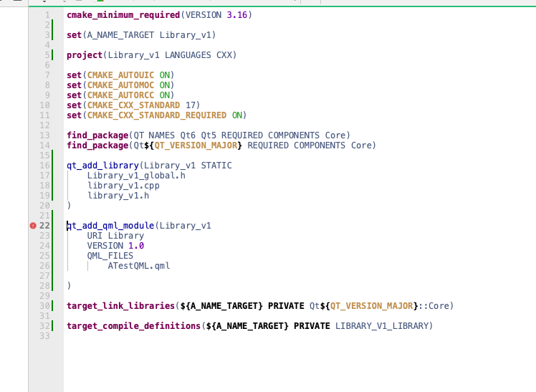This screenshot has width=536, height=392.
Task: Click the target_link_libraries command
Action: [x=120, y=305]
